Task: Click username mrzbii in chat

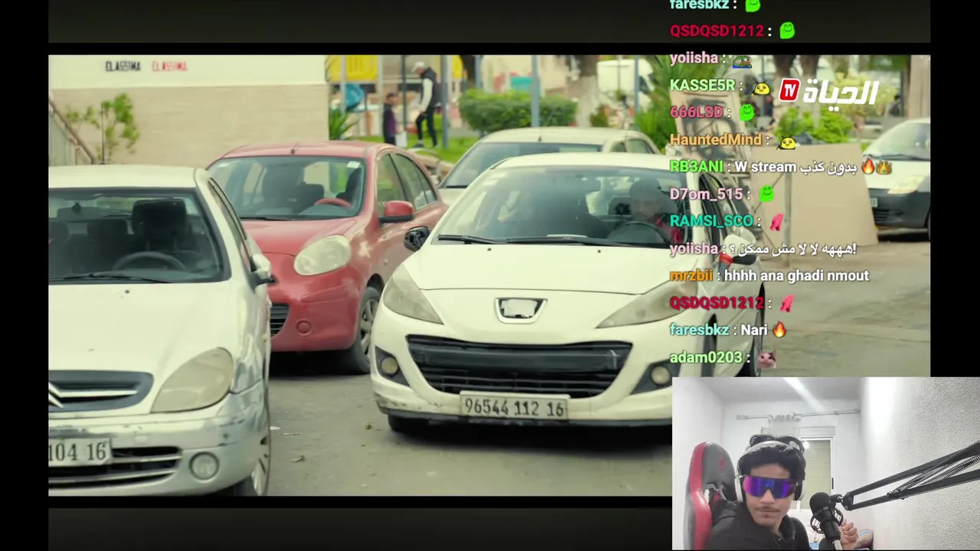Action: 691,275
